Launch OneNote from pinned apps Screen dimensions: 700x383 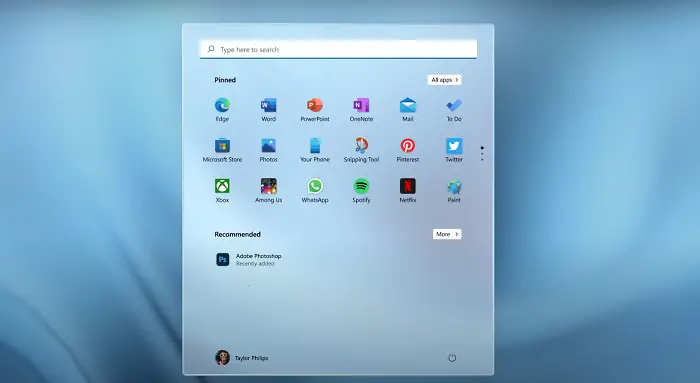click(361, 109)
